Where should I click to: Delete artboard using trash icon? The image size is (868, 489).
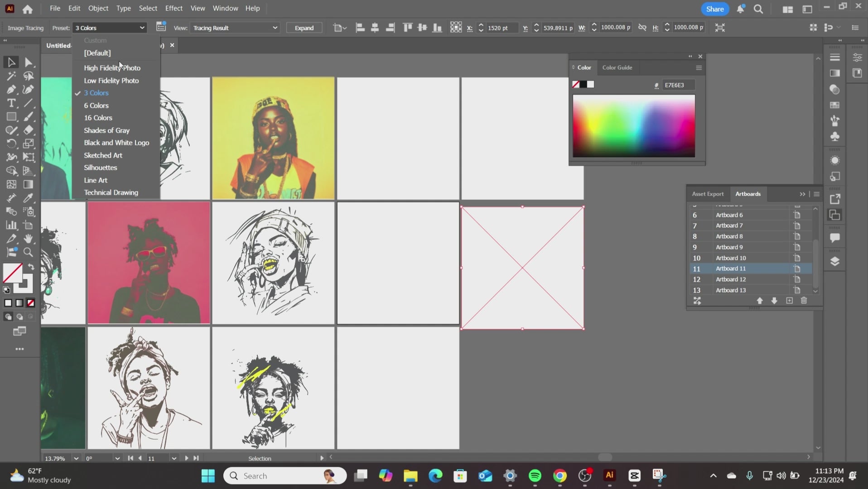coord(804,301)
